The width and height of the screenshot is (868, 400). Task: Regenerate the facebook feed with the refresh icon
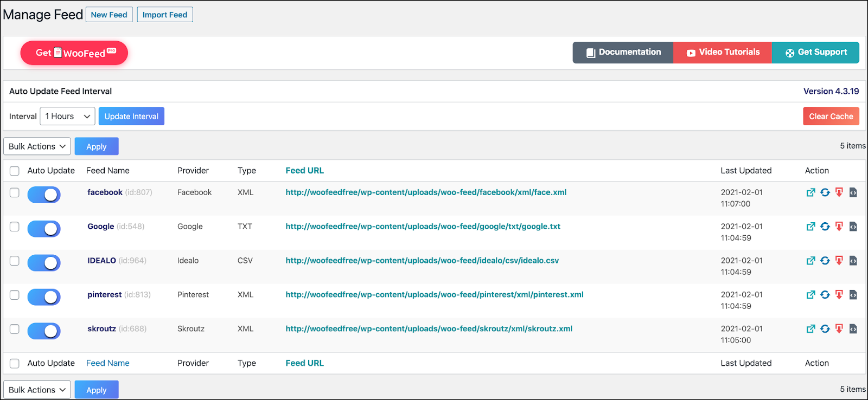(x=825, y=192)
